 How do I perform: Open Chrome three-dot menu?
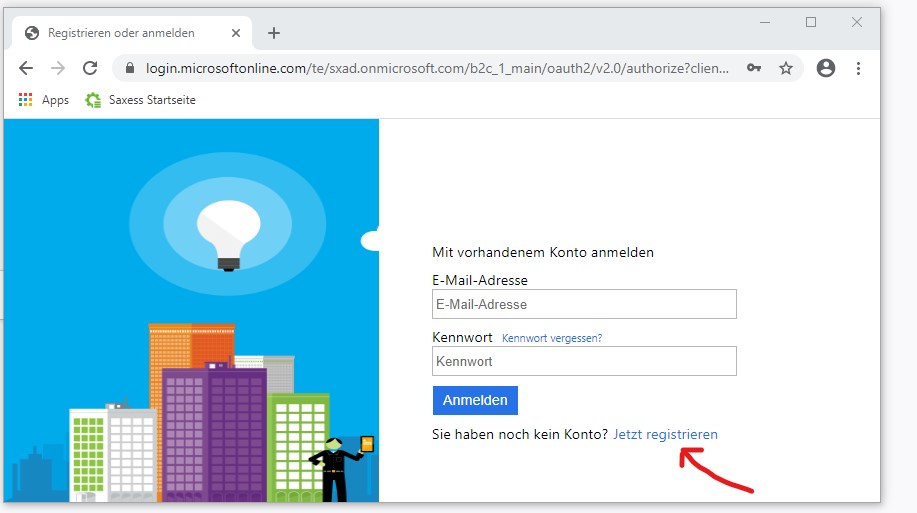(x=858, y=68)
